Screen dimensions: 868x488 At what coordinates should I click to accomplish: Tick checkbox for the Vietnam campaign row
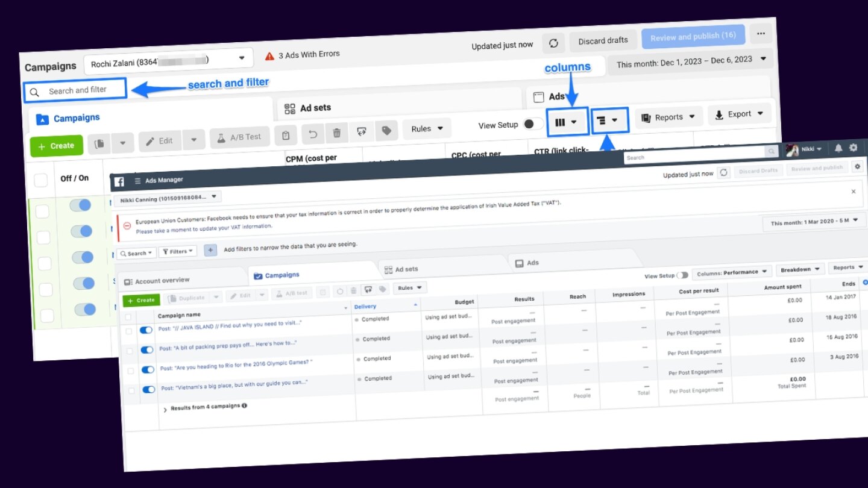point(131,391)
